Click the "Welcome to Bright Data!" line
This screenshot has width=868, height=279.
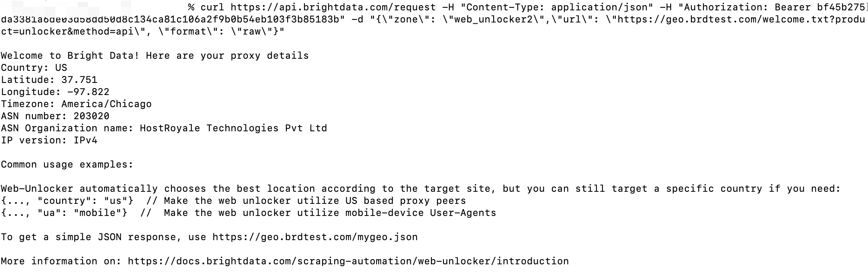tap(155, 56)
